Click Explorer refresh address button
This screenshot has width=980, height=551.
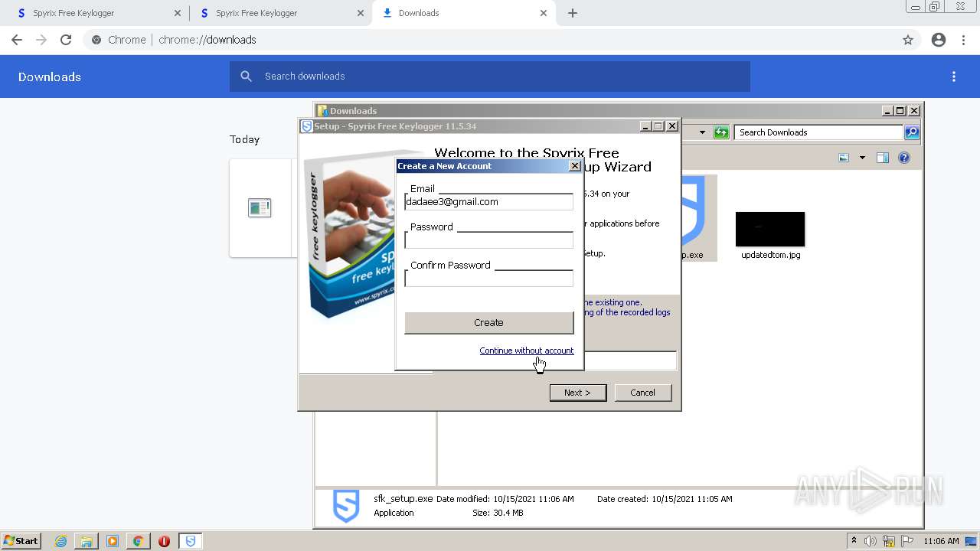point(721,132)
